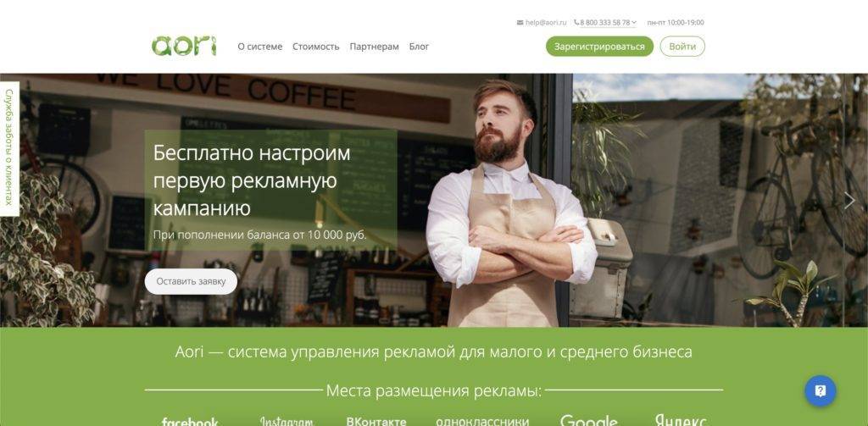Click the Facebook logo
This screenshot has width=868, height=426.
click(x=190, y=421)
